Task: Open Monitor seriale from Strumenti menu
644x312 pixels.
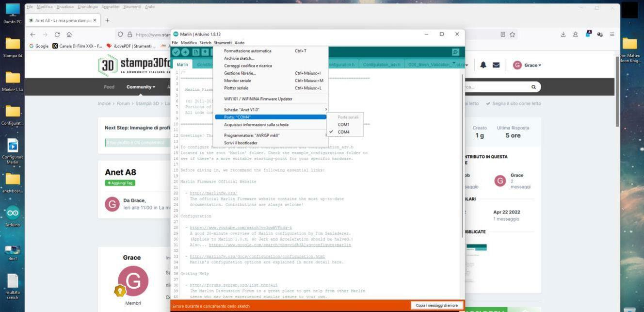Action: click(271, 81)
